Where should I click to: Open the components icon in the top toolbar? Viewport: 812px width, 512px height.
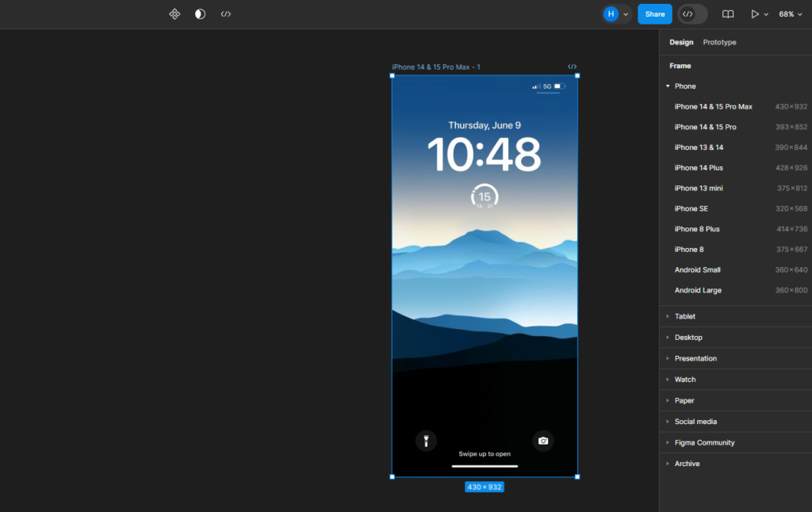[174, 14]
